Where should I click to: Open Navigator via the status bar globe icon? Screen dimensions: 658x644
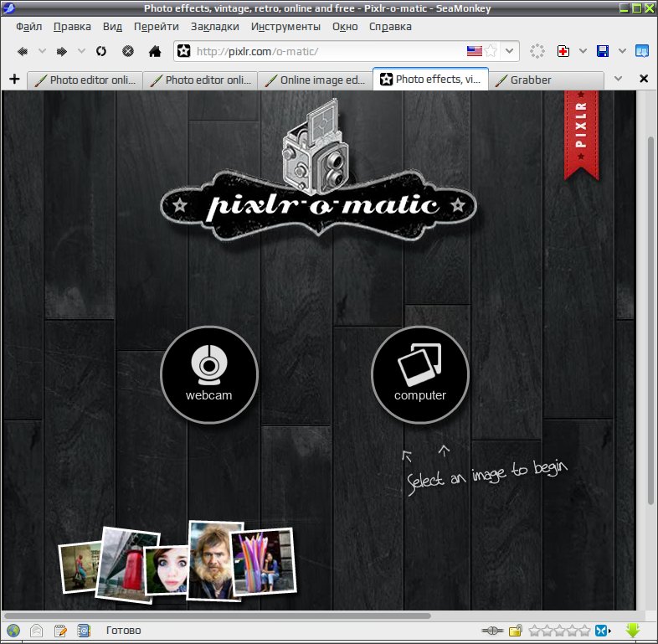click(13, 630)
